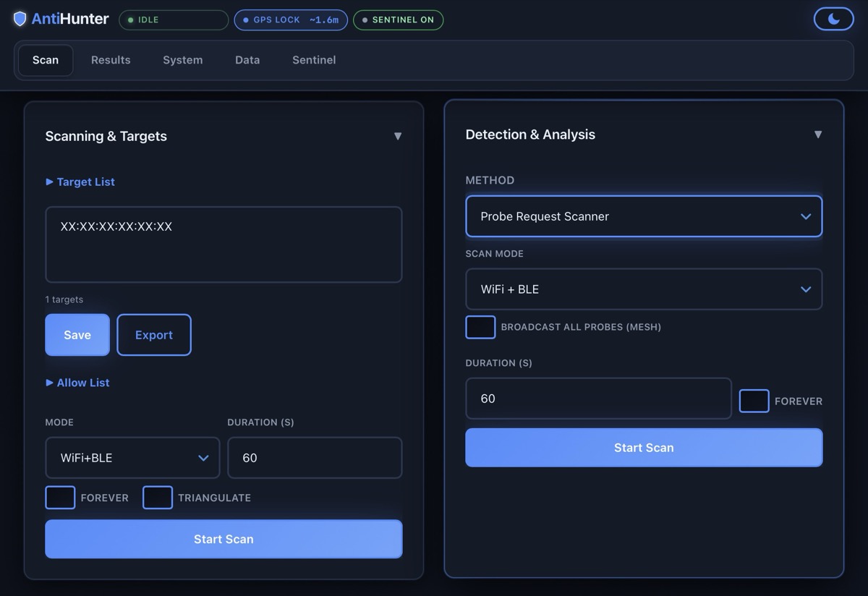Open the Data tab
The width and height of the screenshot is (868, 596).
(x=247, y=60)
